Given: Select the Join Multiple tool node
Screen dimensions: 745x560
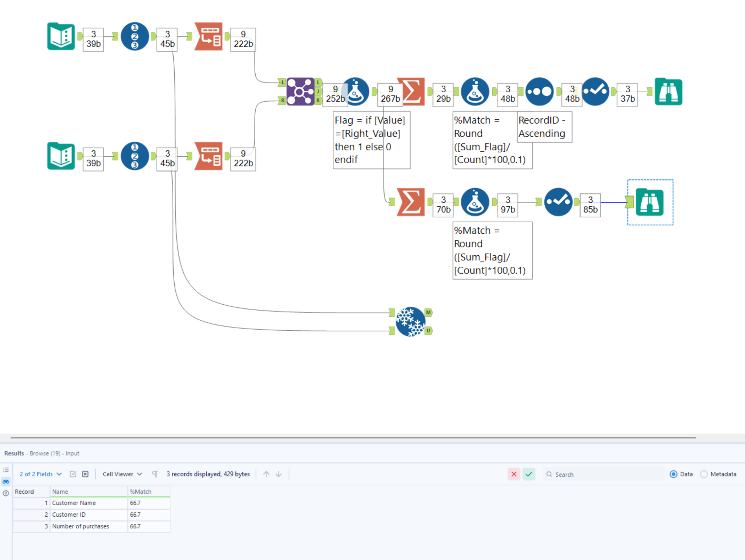Looking at the screenshot, I should (x=300, y=92).
